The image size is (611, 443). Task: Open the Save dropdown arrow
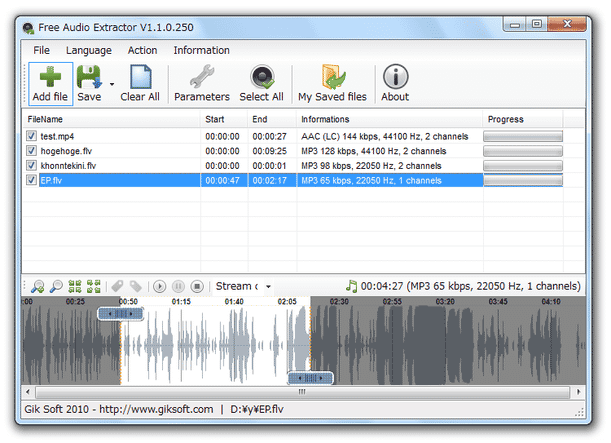pyautogui.click(x=112, y=84)
